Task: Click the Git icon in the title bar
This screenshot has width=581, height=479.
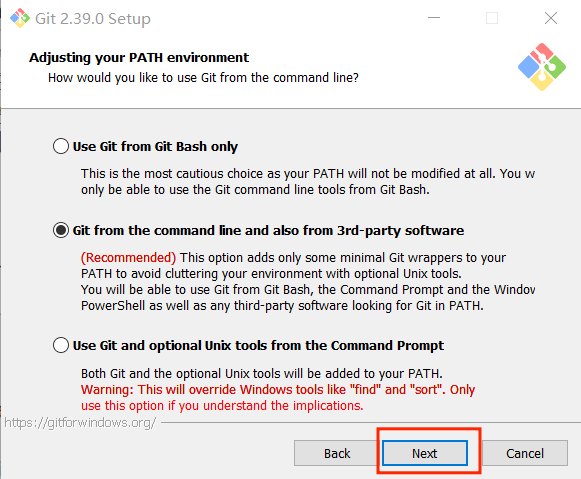Action: 20,18
